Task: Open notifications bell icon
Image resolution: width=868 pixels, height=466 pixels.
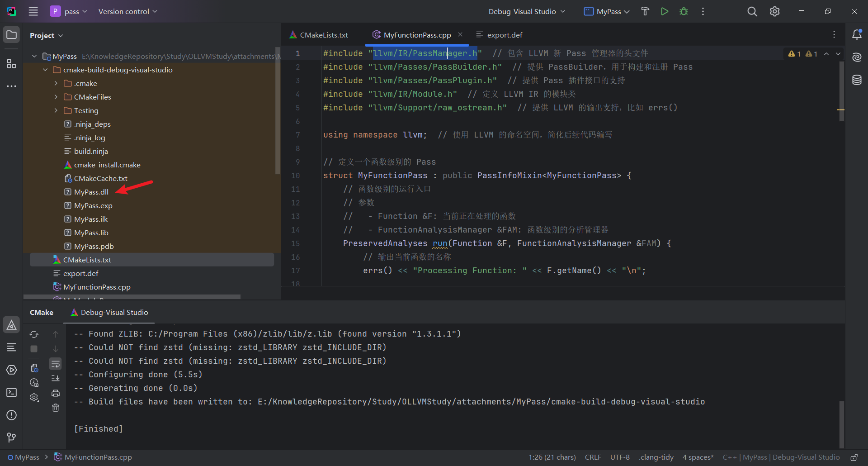Action: (x=857, y=35)
